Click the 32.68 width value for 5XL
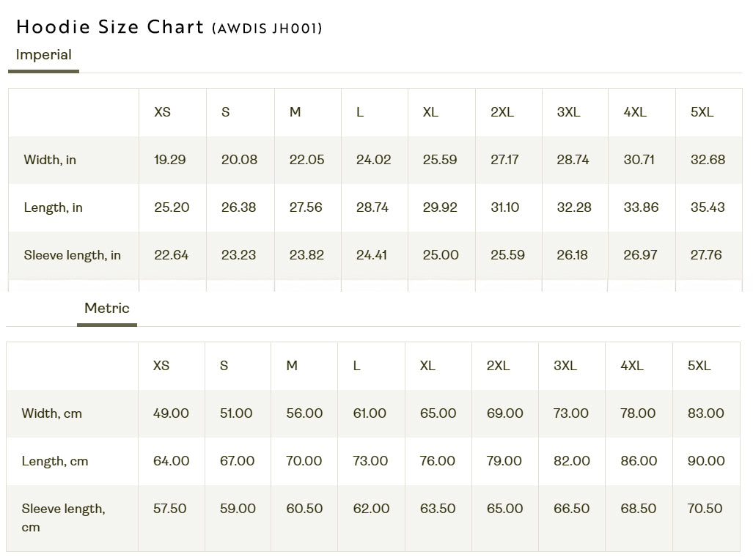 pos(708,160)
